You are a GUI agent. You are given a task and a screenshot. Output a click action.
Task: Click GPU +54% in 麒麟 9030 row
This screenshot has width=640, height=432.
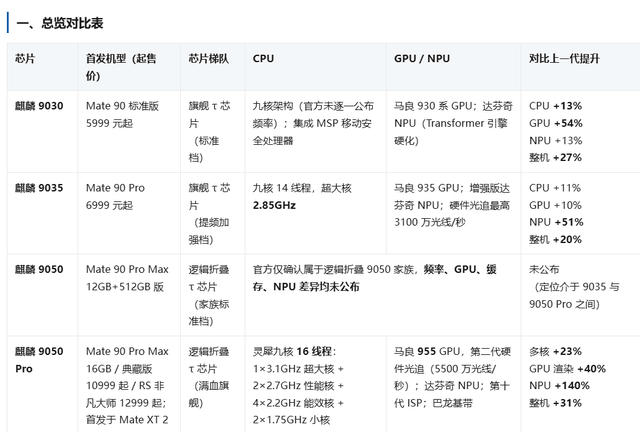[556, 123]
